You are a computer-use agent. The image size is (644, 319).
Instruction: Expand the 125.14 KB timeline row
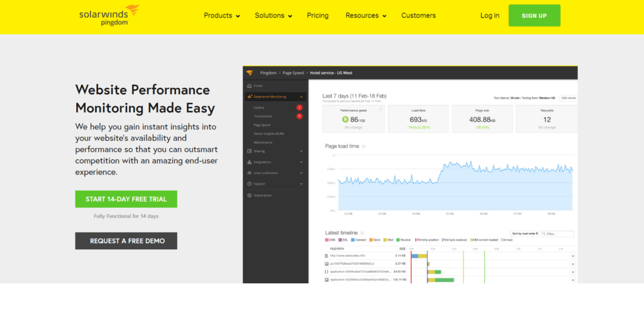pyautogui.click(x=573, y=279)
